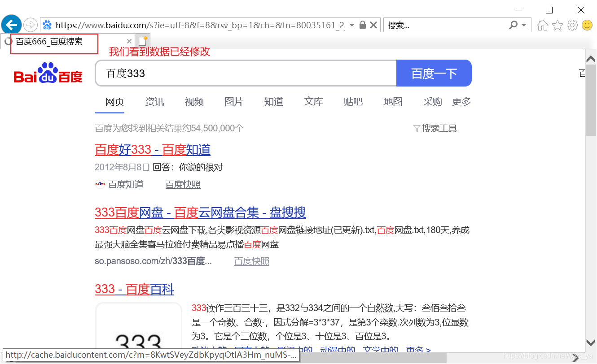Screen dimensions: 597x364
Task: Switch to the 知道 search tab
Action: tap(274, 102)
